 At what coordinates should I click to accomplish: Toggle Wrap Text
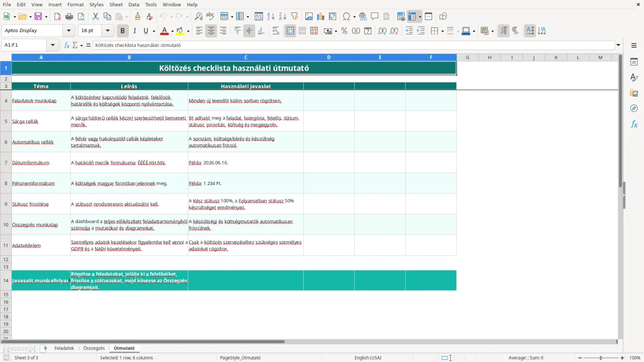276,31
